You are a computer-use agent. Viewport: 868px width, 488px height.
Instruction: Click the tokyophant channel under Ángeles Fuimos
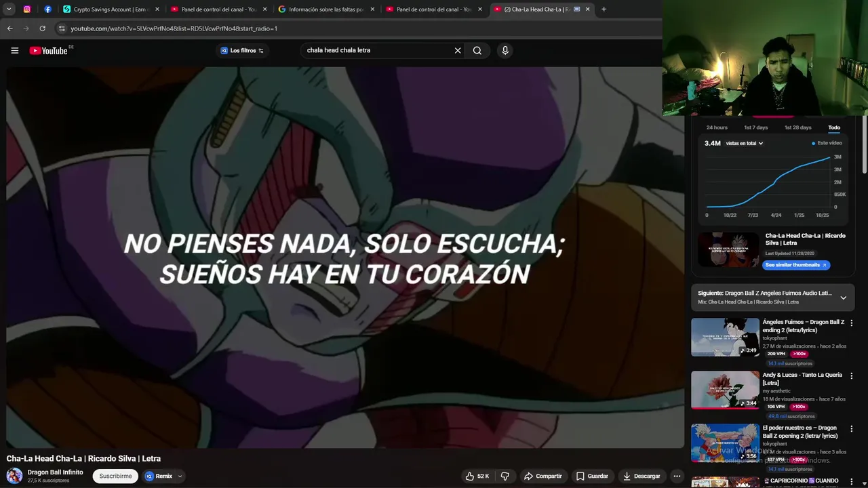click(x=775, y=338)
